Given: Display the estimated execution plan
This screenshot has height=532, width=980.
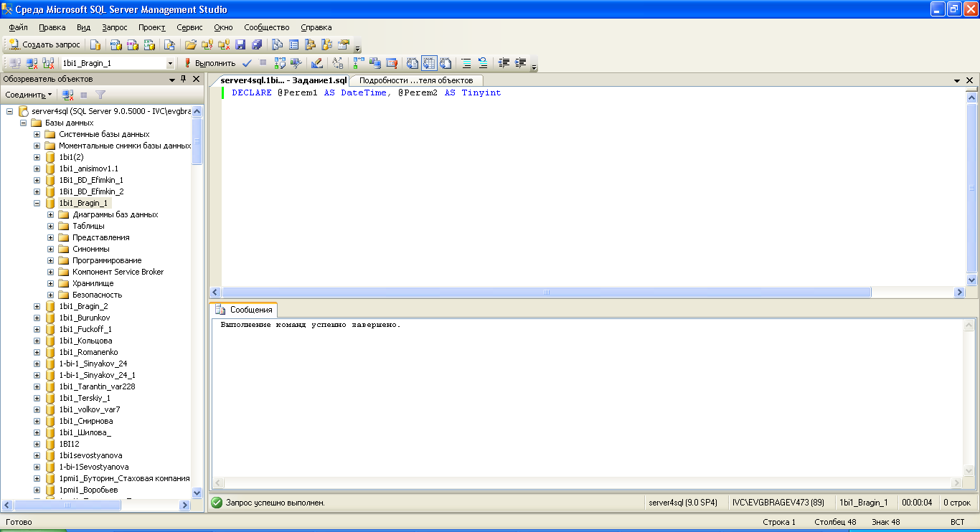Looking at the screenshot, I should (x=280, y=63).
